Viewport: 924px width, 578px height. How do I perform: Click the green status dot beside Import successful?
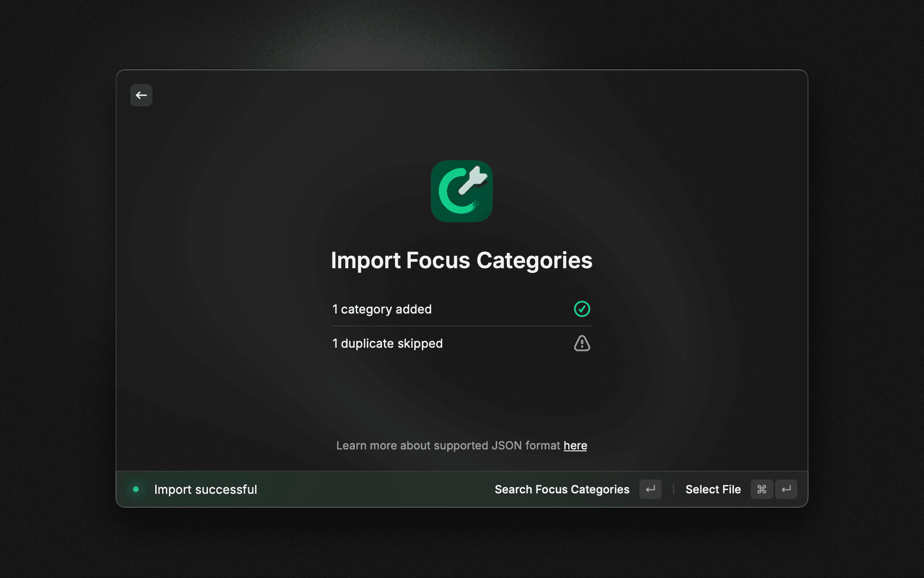(x=135, y=489)
